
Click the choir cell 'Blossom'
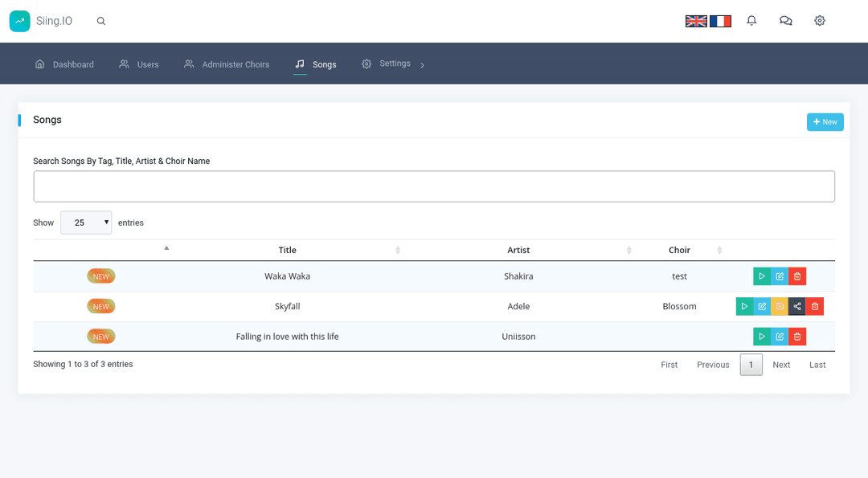679,306
